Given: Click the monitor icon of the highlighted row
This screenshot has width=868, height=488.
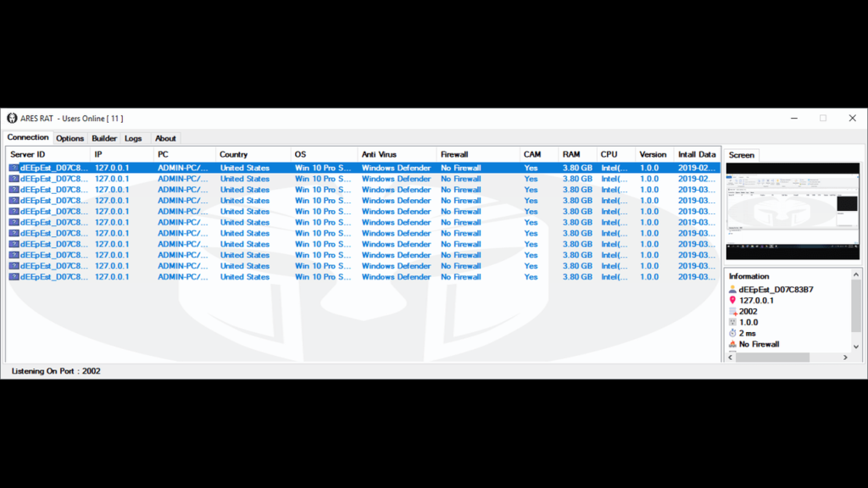Looking at the screenshot, I should coord(14,168).
